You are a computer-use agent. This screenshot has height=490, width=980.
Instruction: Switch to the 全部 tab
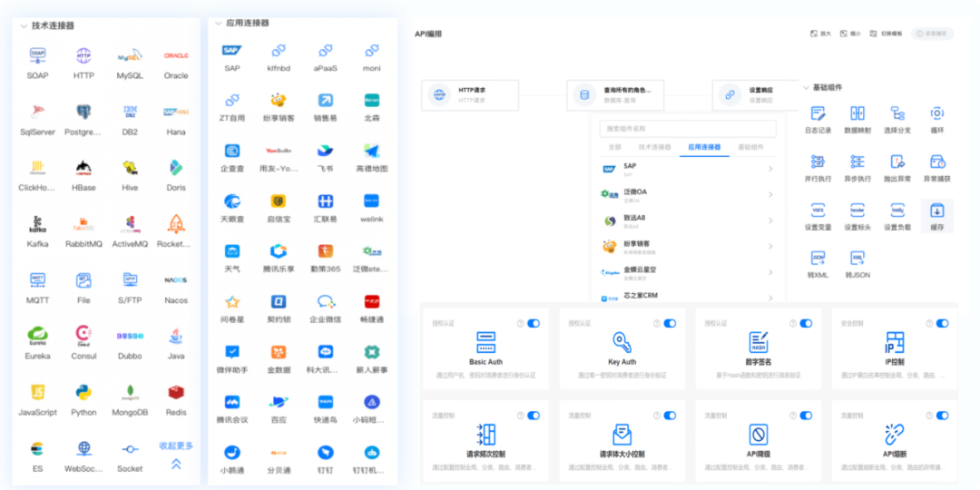coord(614,147)
